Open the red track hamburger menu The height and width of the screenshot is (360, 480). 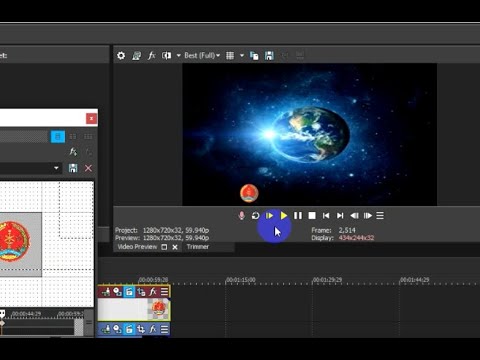164,292
